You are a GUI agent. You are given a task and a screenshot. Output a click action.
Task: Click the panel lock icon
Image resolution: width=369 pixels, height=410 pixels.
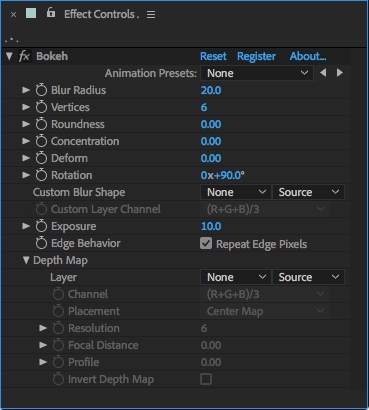(51, 13)
